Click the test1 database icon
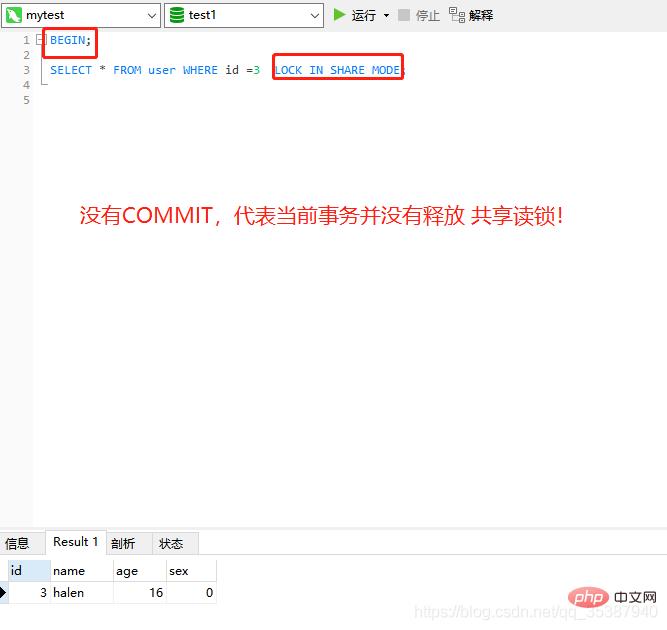 [x=177, y=15]
